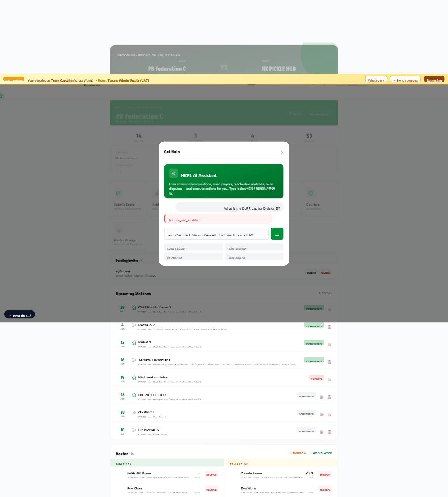Open the 'How do I...?' help bubble
The width and height of the screenshot is (448, 497).
point(20,315)
